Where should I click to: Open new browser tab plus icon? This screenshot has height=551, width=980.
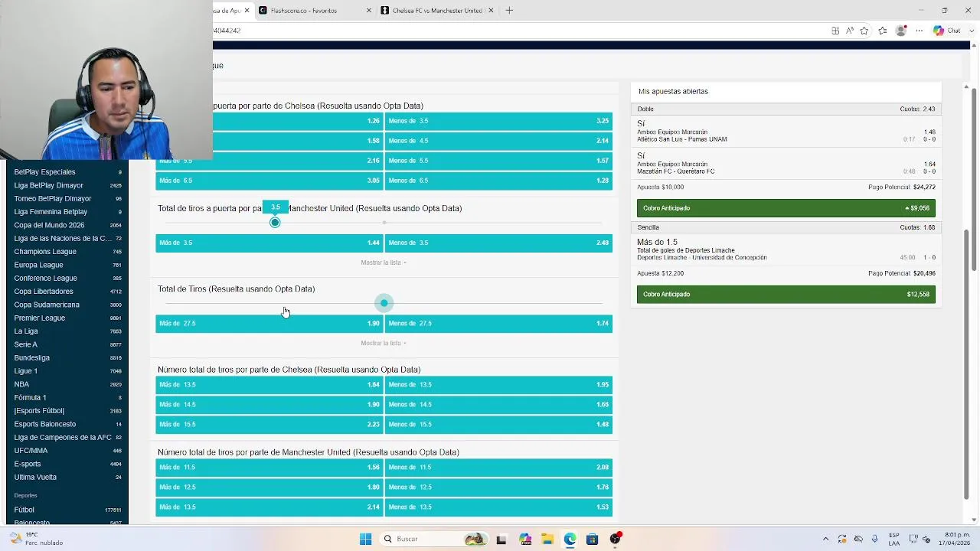[509, 10]
